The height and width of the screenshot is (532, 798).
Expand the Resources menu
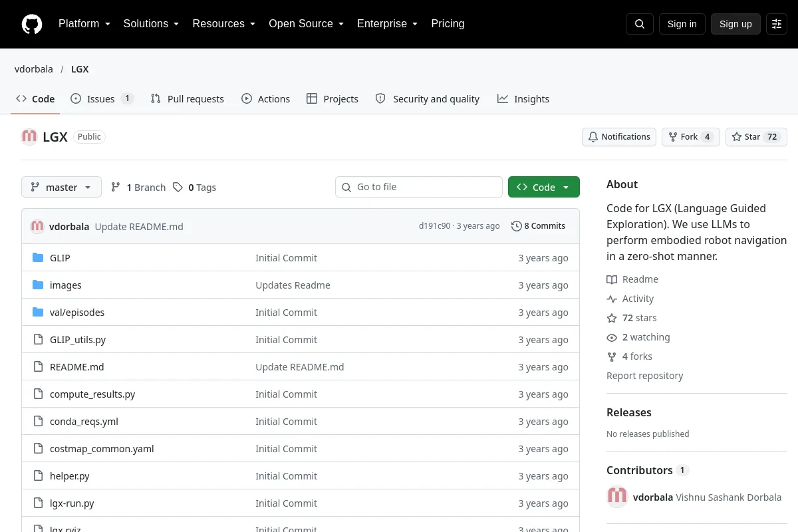coord(224,24)
